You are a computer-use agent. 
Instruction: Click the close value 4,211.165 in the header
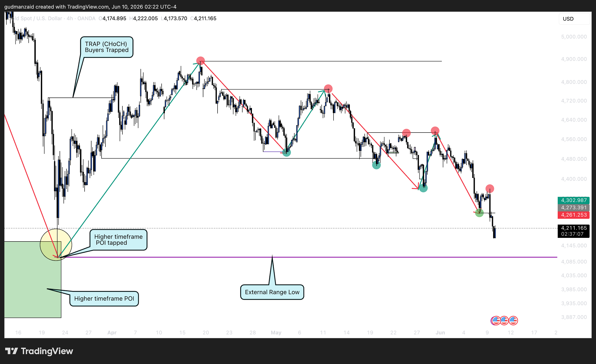tap(205, 18)
